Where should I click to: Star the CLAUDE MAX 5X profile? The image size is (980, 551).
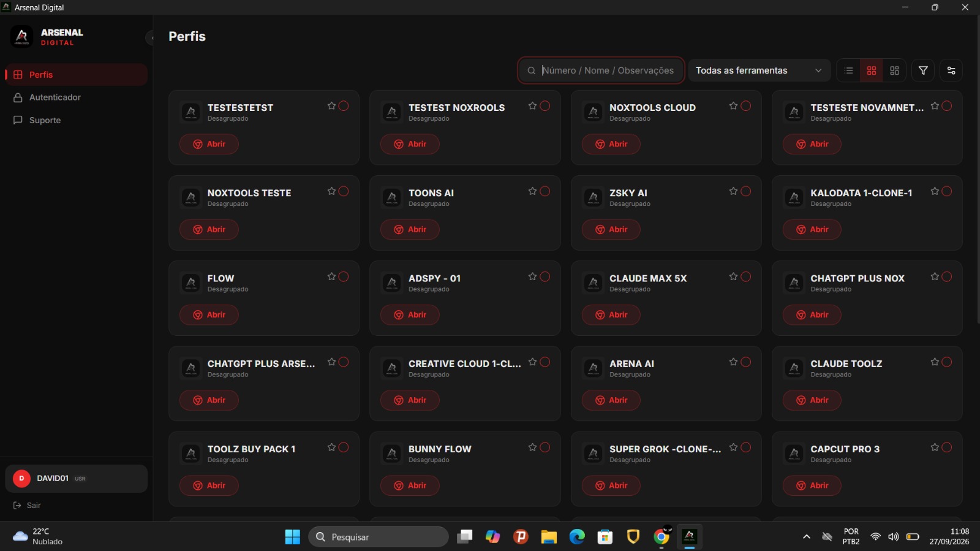pyautogui.click(x=733, y=276)
